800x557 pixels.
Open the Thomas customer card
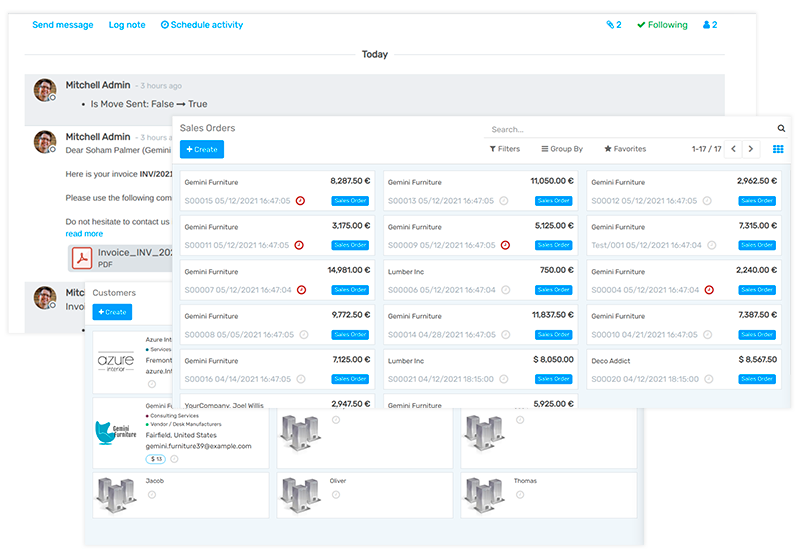tap(549, 495)
